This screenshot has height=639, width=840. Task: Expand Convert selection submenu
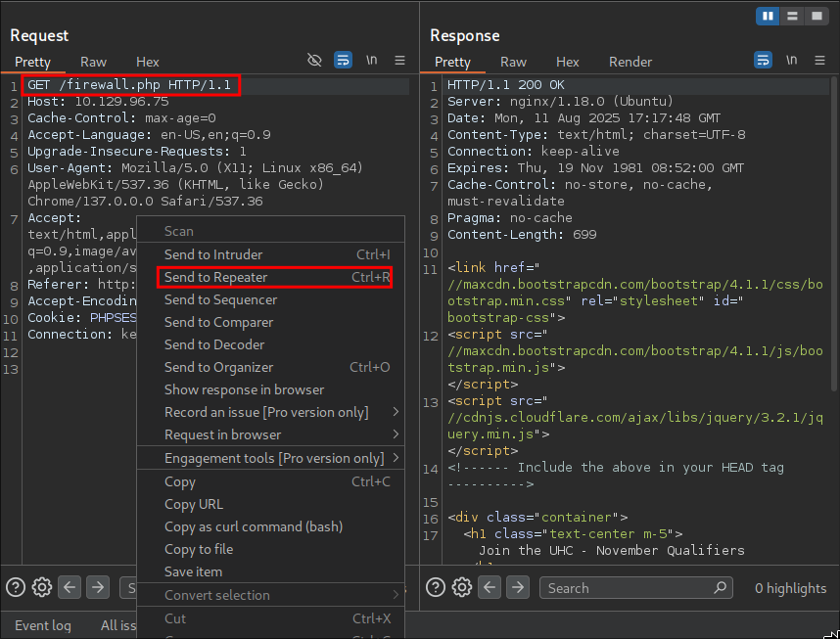tap(270, 595)
